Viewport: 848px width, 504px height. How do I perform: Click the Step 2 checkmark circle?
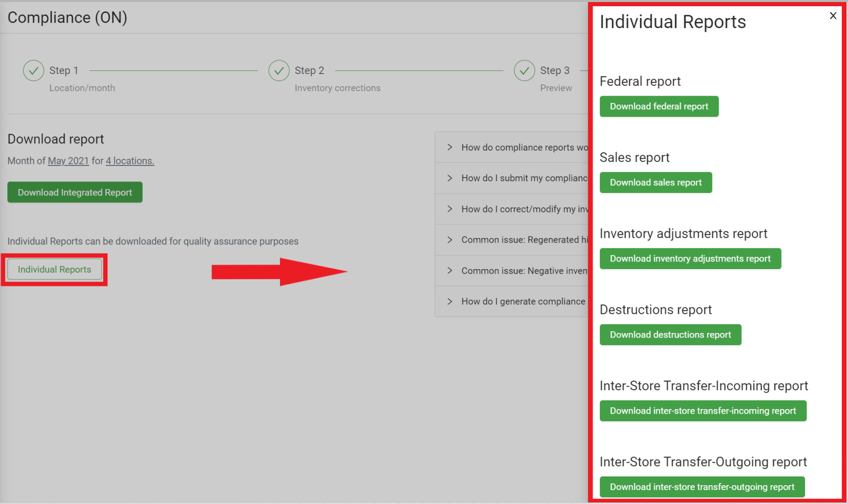coord(279,71)
